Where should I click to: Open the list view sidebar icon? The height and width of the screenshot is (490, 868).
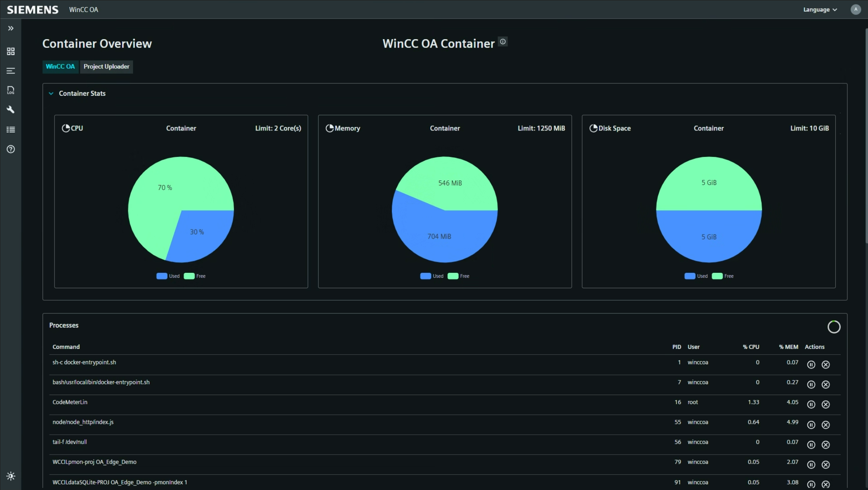tap(11, 130)
